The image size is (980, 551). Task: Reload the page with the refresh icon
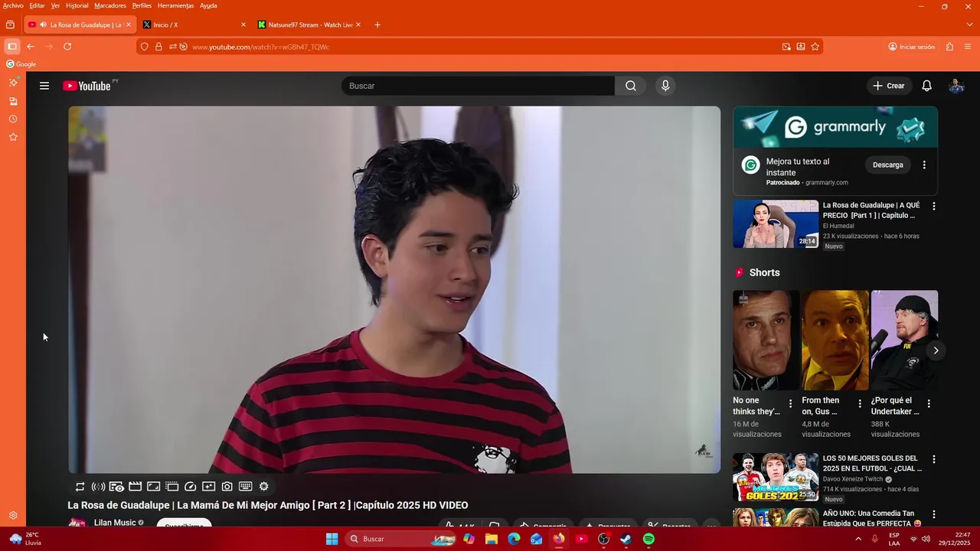pyautogui.click(x=67, y=47)
